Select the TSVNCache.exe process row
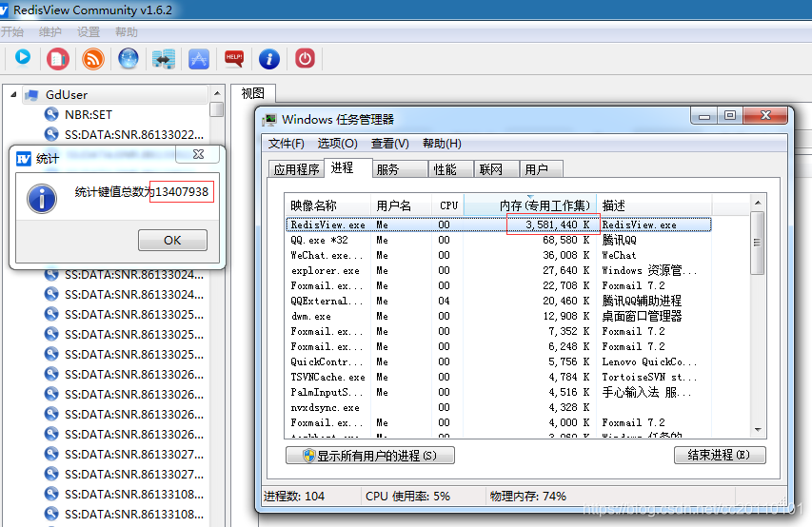This screenshot has width=812, height=527. [498, 377]
